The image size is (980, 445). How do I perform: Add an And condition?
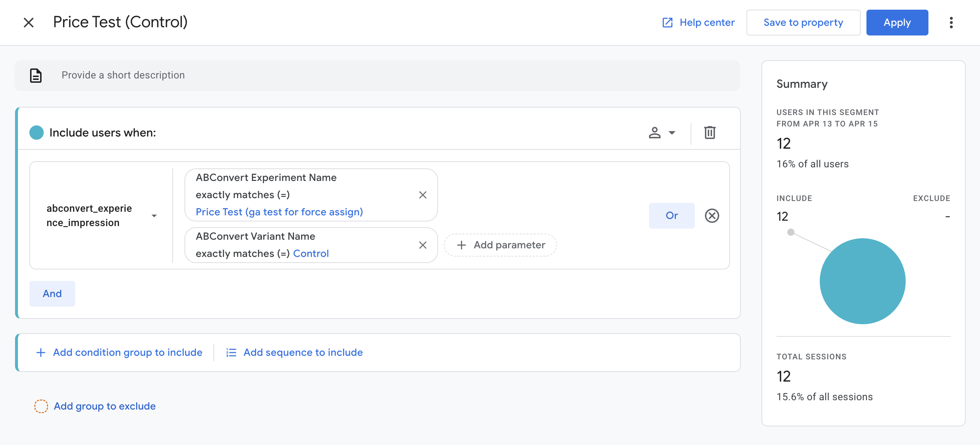52,293
